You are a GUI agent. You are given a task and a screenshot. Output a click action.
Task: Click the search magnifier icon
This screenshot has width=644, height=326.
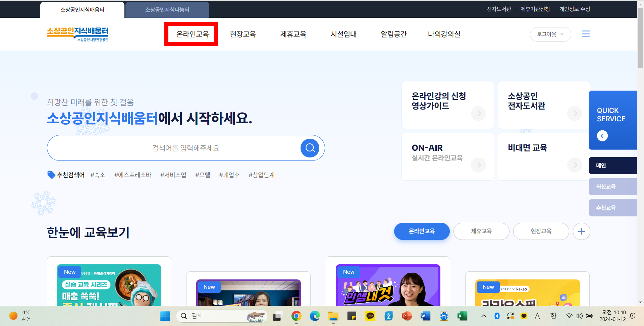tap(309, 148)
